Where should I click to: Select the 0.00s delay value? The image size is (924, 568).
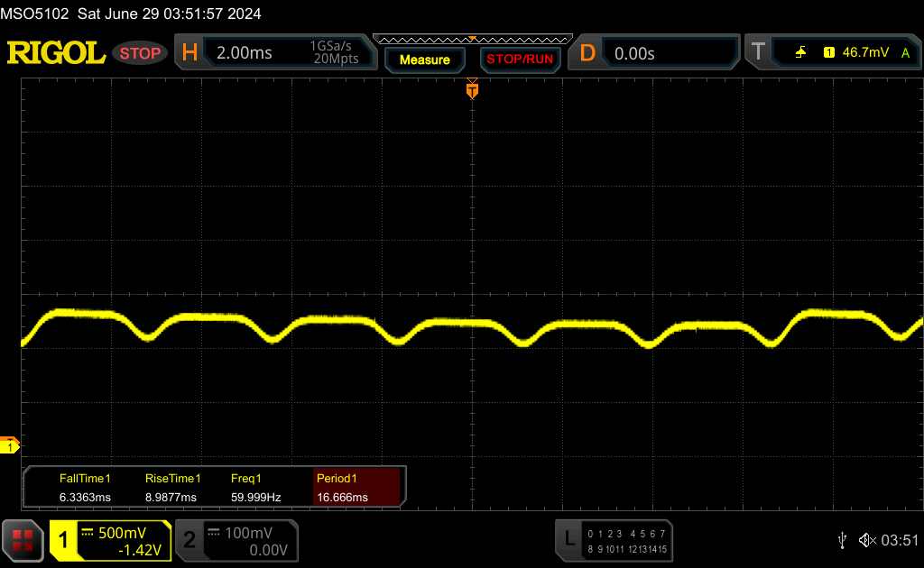pos(634,53)
